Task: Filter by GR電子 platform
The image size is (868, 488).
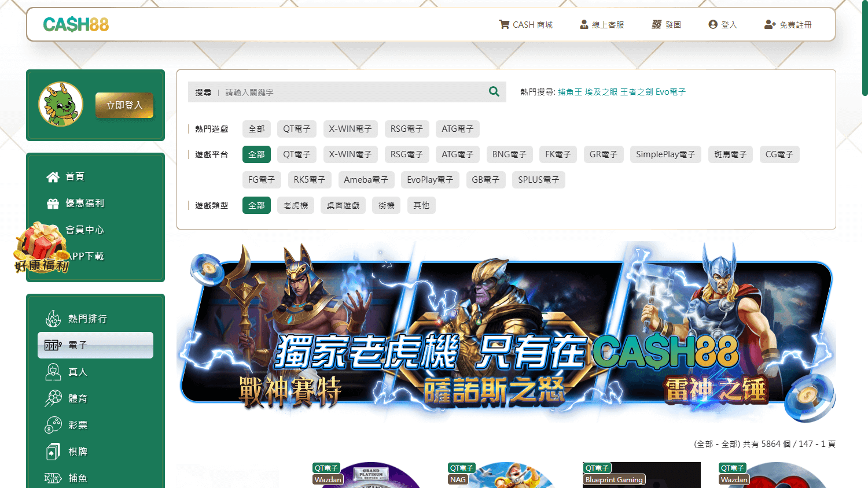Action: click(x=604, y=154)
